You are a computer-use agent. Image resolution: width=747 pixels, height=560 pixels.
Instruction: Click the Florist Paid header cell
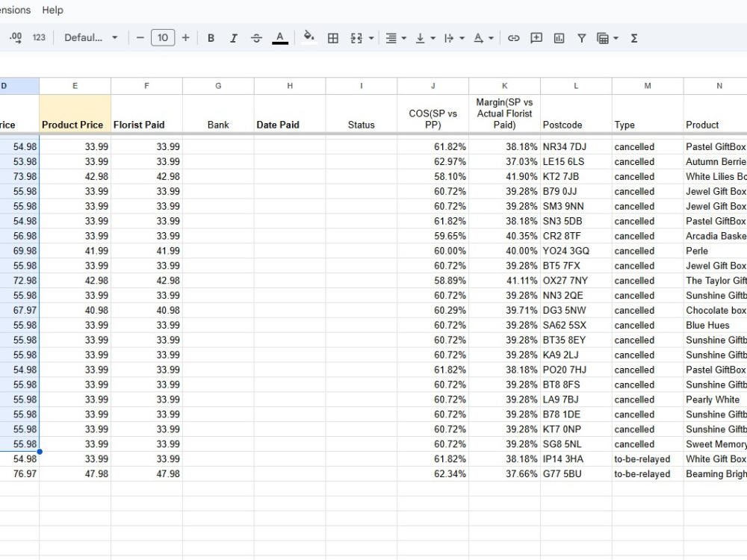point(146,113)
